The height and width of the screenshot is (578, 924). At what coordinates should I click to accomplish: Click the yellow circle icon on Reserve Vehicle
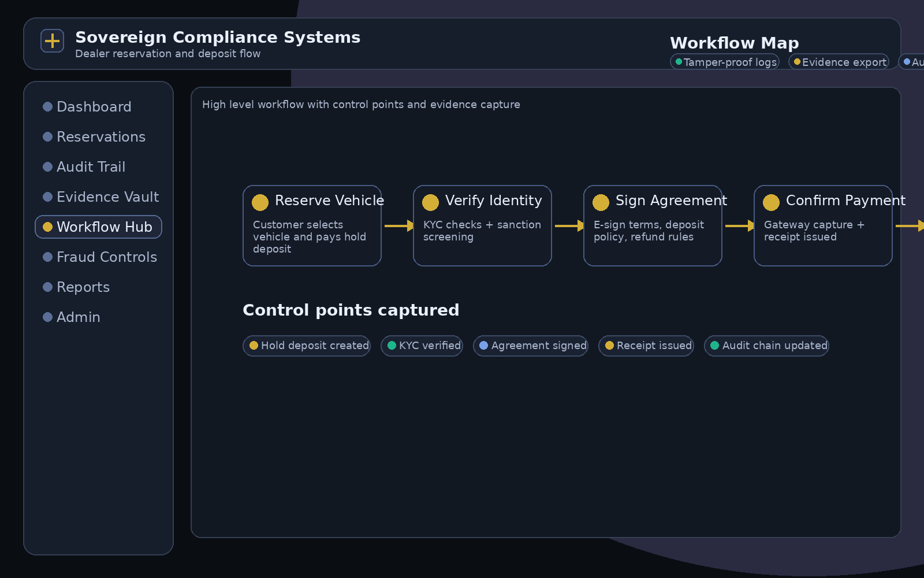click(x=260, y=202)
